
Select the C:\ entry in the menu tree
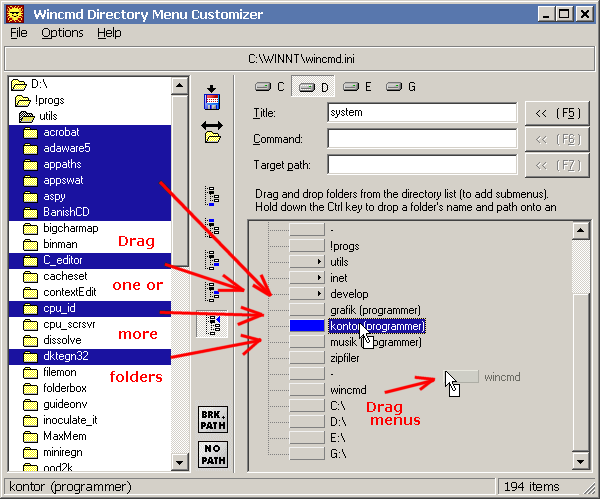pos(338,406)
